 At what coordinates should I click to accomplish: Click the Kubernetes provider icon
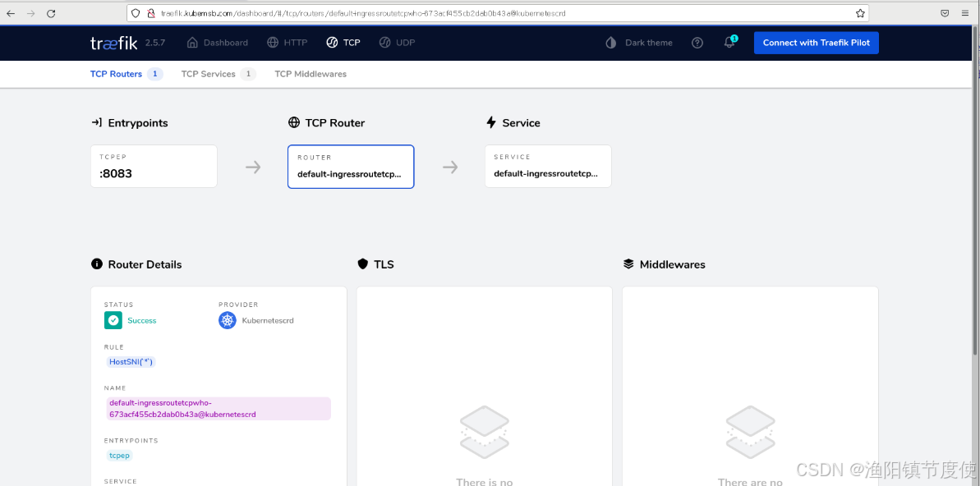click(228, 320)
